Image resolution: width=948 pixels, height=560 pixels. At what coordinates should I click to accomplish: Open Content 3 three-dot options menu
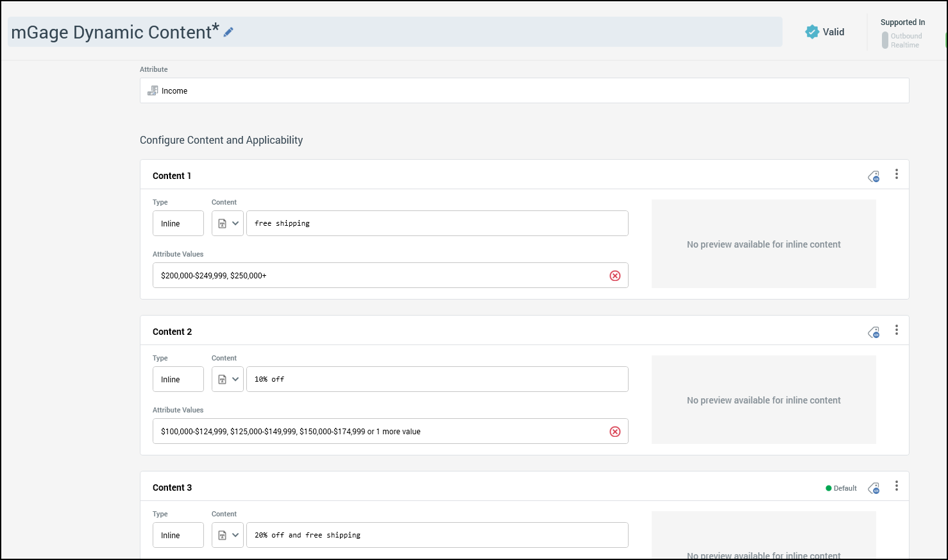coord(897,486)
